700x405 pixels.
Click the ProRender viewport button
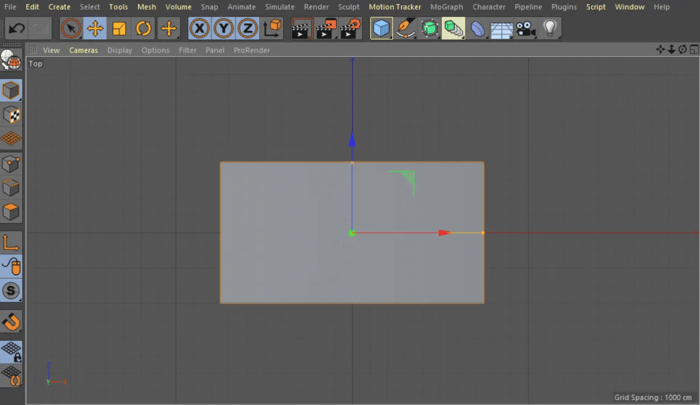point(252,50)
